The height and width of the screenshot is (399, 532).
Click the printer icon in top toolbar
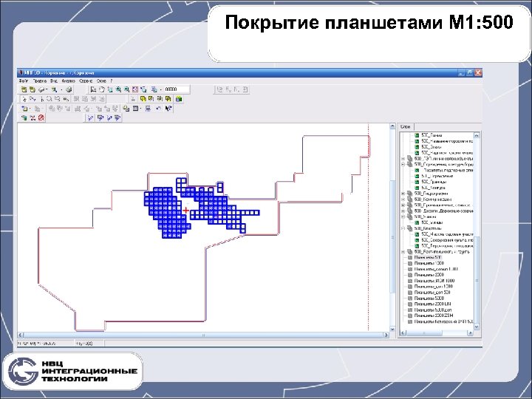pyautogui.click(x=41, y=89)
